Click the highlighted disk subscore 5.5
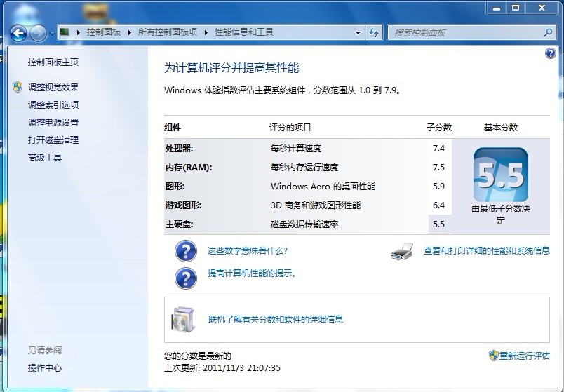 click(x=439, y=224)
